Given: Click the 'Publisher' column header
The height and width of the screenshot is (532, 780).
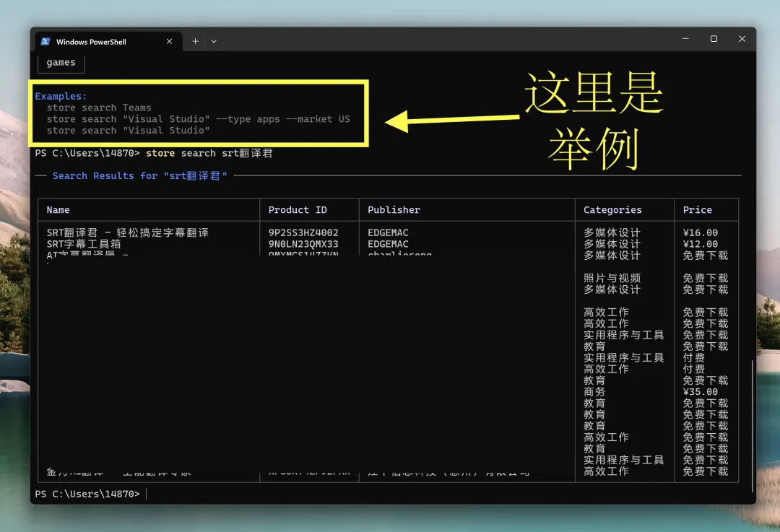Looking at the screenshot, I should pos(394,210).
